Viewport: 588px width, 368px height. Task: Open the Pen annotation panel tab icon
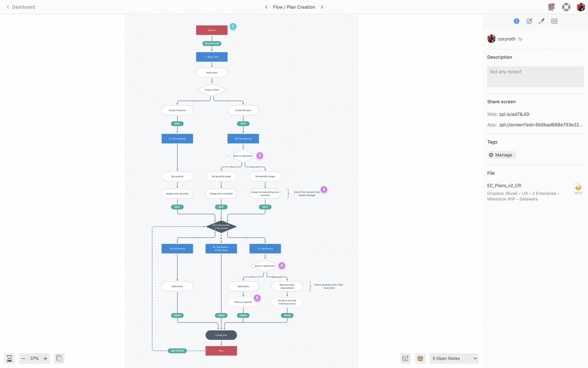(542, 21)
